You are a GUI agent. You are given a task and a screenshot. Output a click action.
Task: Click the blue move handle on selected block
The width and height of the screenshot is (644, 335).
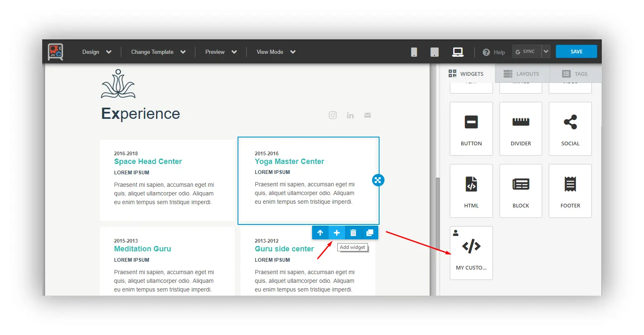(378, 180)
